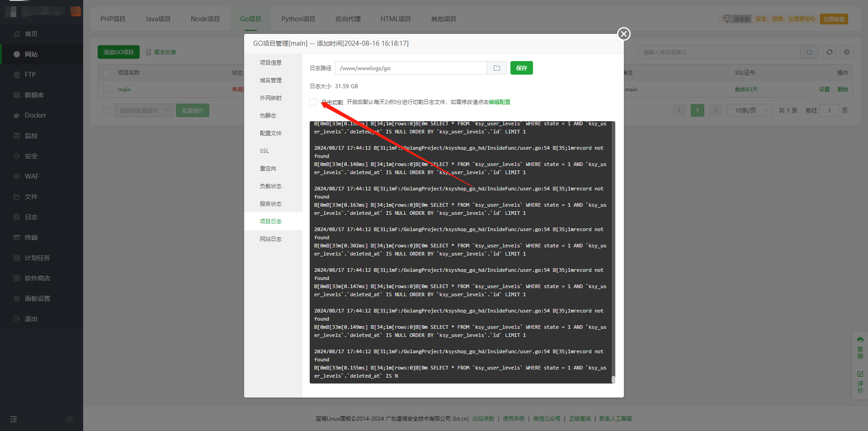868x431 pixels.
Task: Collapse sidebar using bottom-left menu icon
Action: click(x=14, y=419)
